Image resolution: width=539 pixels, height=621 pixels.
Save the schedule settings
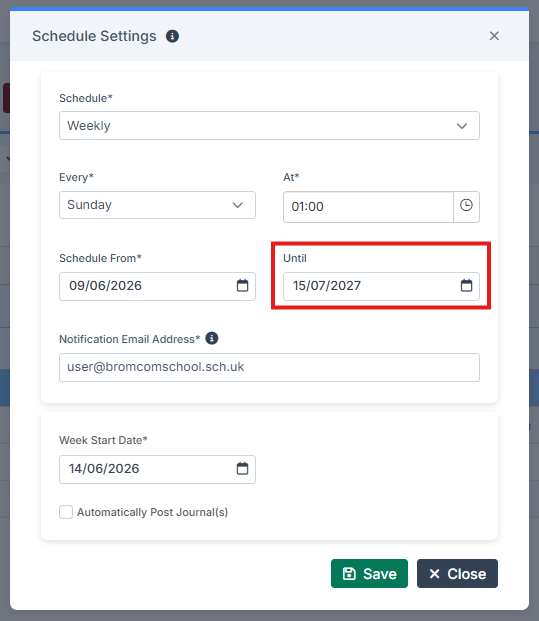pyautogui.click(x=369, y=573)
